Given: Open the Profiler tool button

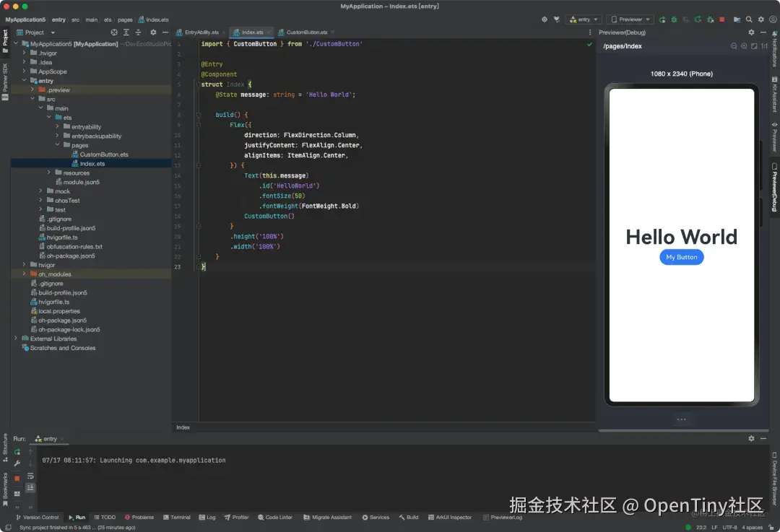Looking at the screenshot, I should click(236, 517).
